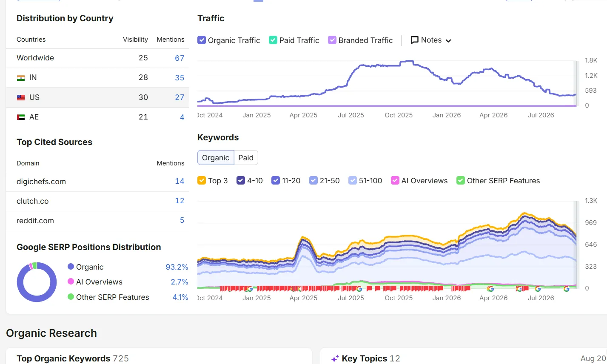Click the Other SERP Features 4.1% value
The image size is (607, 364).
point(180,297)
